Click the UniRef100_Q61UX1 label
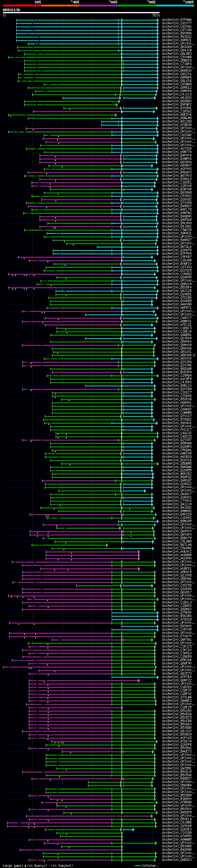 [177, 352]
